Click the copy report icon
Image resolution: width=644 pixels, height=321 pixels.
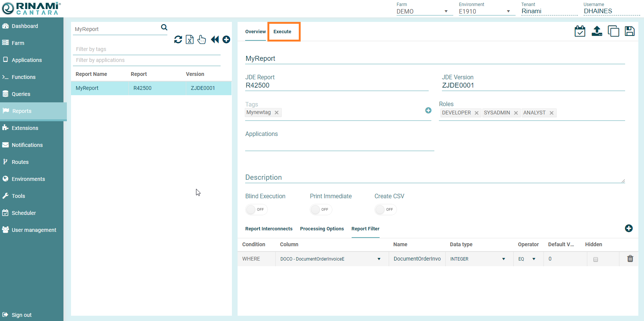(x=613, y=31)
